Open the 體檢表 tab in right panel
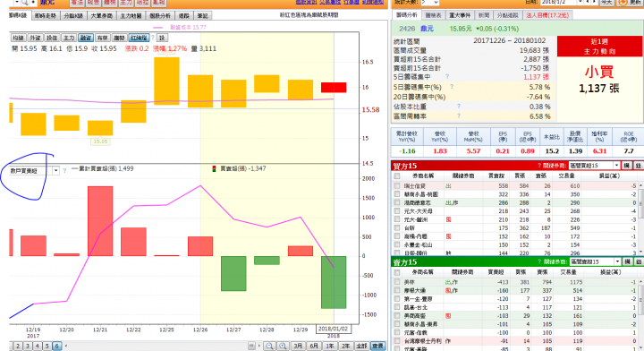644x351 pixels. click(433, 15)
